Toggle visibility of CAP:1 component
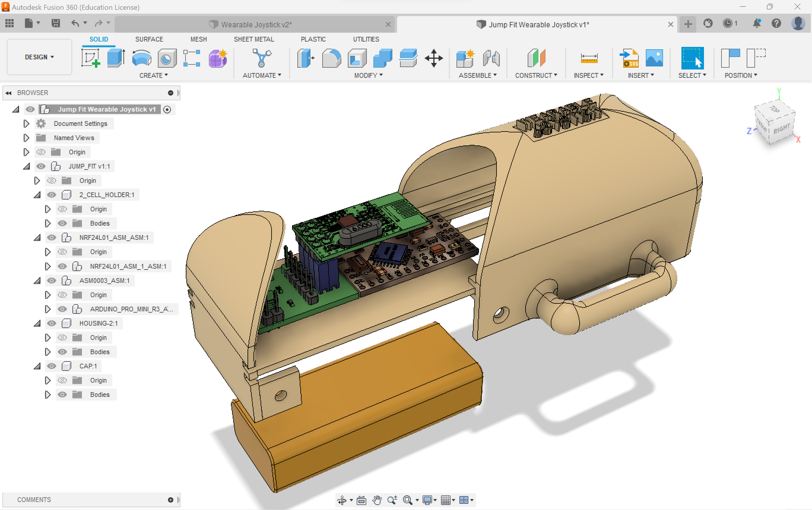This screenshot has height=510, width=812. 51,366
